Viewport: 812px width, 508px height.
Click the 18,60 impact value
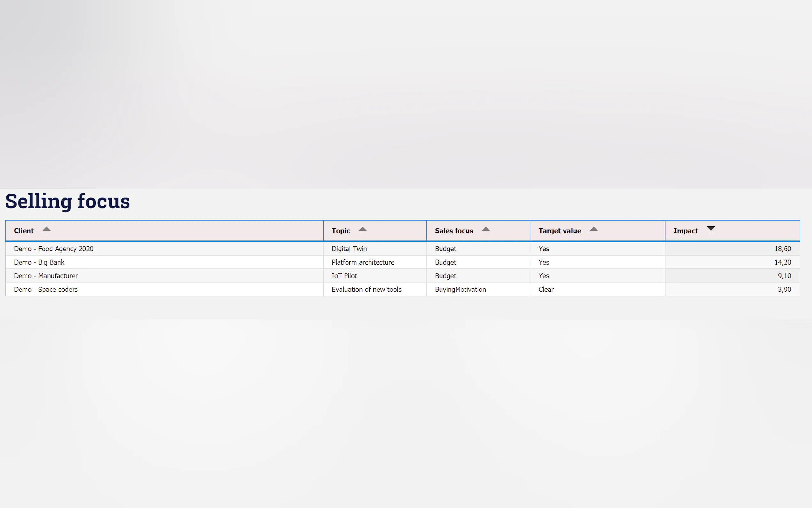(783, 249)
